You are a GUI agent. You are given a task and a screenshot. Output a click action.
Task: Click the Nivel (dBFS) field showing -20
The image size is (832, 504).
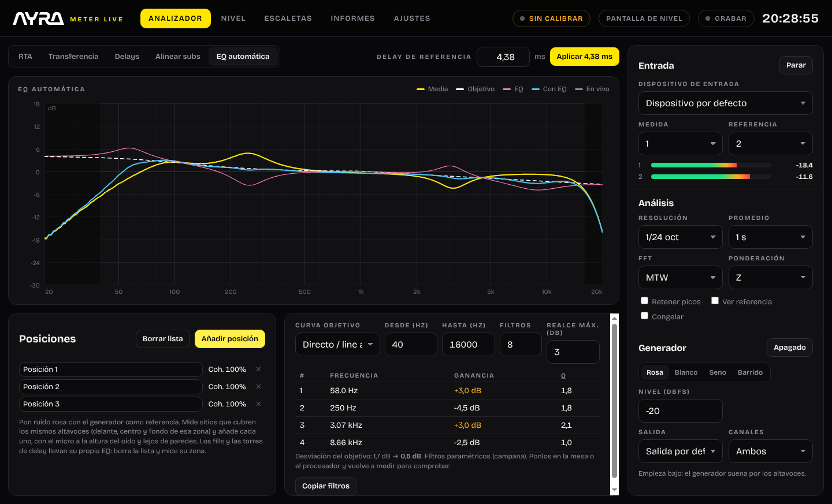coord(680,411)
